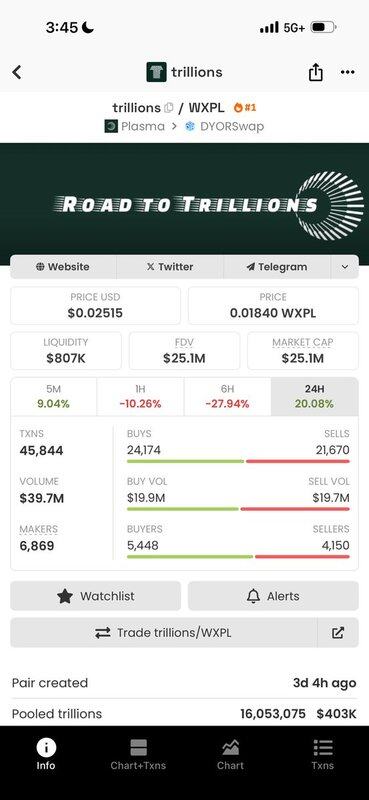Enable Alerts with bell button
The image size is (369, 800).
click(273, 596)
